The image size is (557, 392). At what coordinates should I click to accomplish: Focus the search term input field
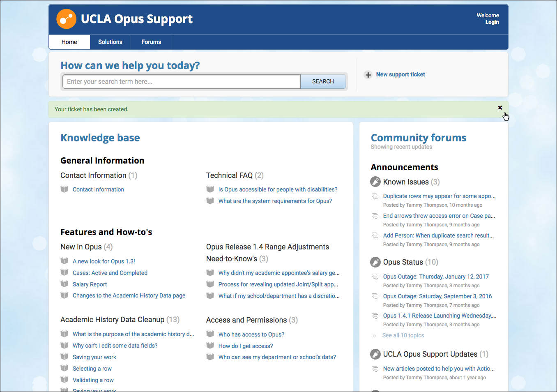pyautogui.click(x=182, y=81)
